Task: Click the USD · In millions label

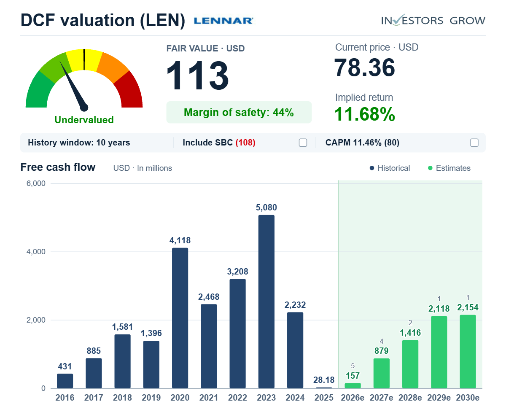Action: [143, 168]
